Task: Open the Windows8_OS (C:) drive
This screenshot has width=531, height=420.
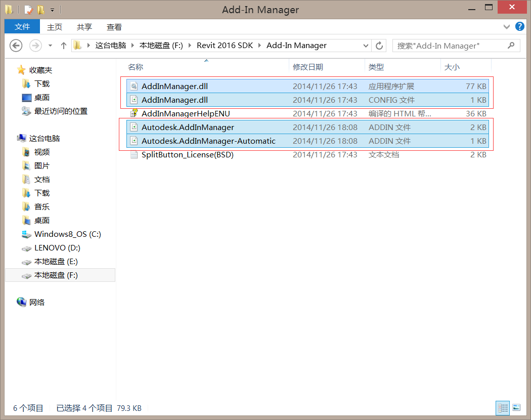Action: tap(67, 234)
